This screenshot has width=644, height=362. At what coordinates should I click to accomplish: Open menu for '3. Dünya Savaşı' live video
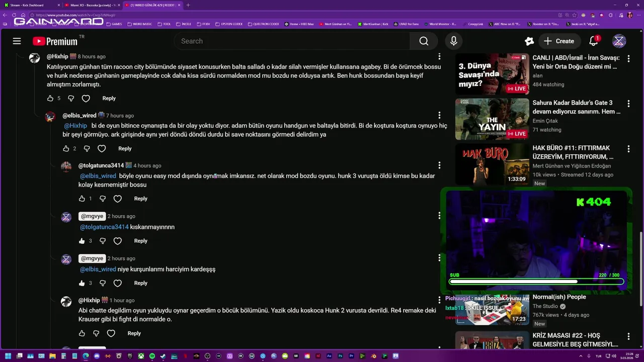point(628,59)
